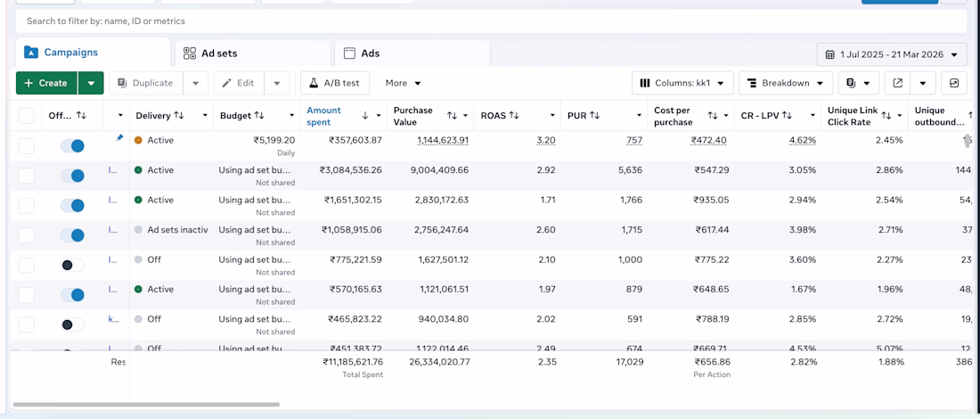This screenshot has width=980, height=419.
Task: Open the charts view icon at far right
Action: point(954,83)
